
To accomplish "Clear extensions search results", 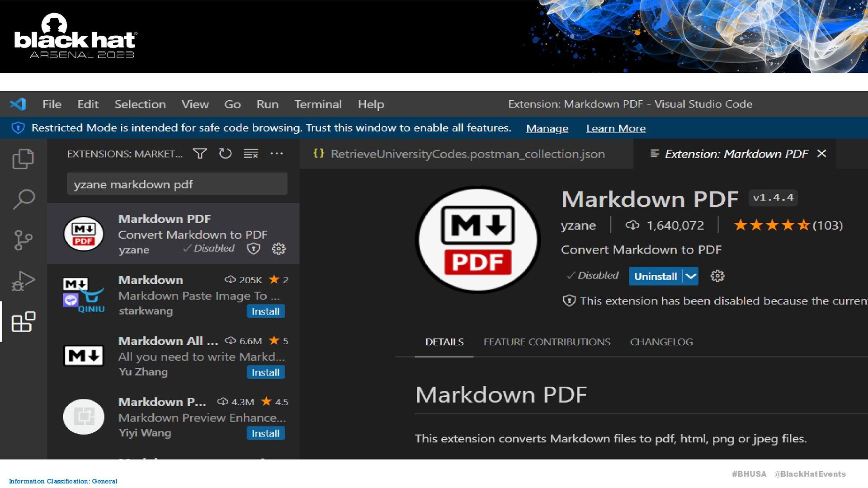I will 251,154.
